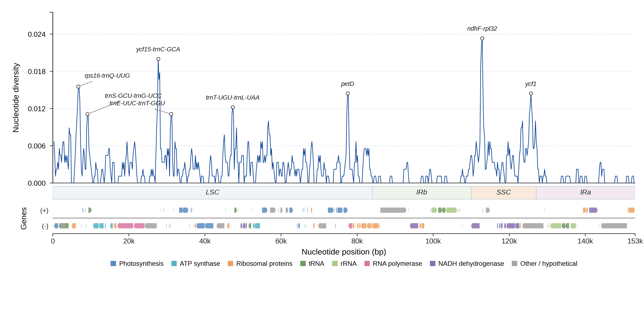Screen dimensions: 644x313
Task: Click the rps16-trnQ-UUG annotation label
Action: (107, 76)
